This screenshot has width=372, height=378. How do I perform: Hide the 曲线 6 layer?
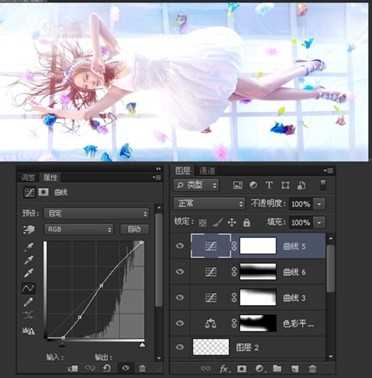(x=180, y=271)
